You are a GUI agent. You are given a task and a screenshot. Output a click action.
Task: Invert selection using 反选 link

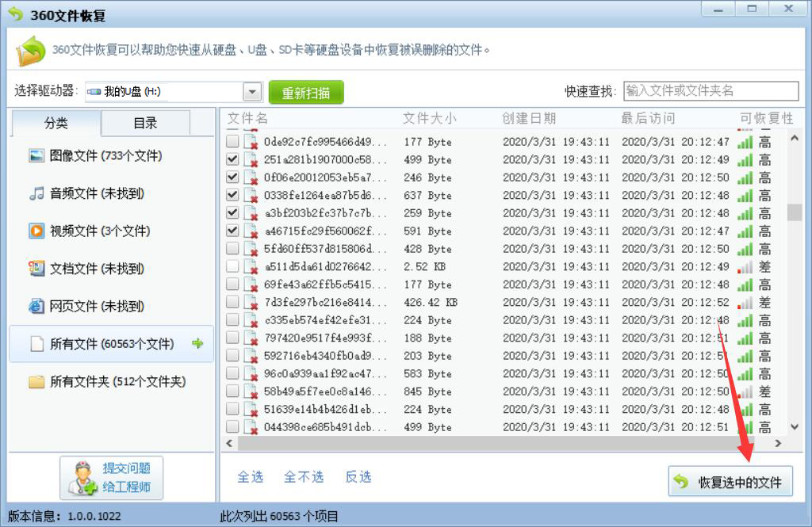pos(358,476)
